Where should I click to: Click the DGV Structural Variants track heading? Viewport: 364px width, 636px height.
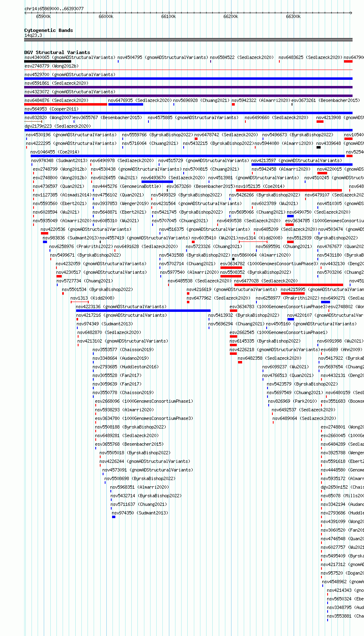pos(57,52)
